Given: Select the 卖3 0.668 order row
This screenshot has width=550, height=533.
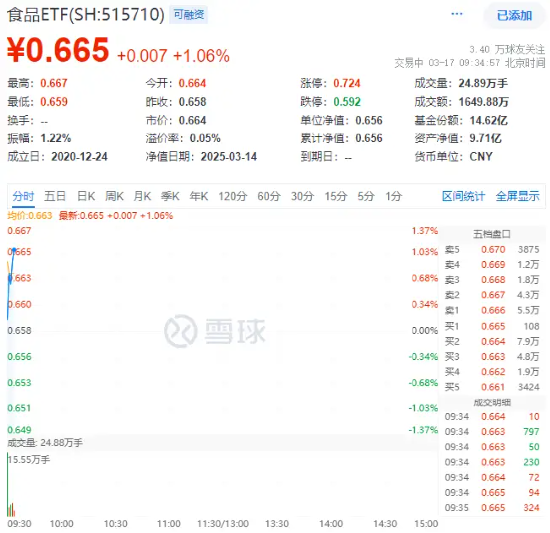Looking at the screenshot, I should coord(492,279).
